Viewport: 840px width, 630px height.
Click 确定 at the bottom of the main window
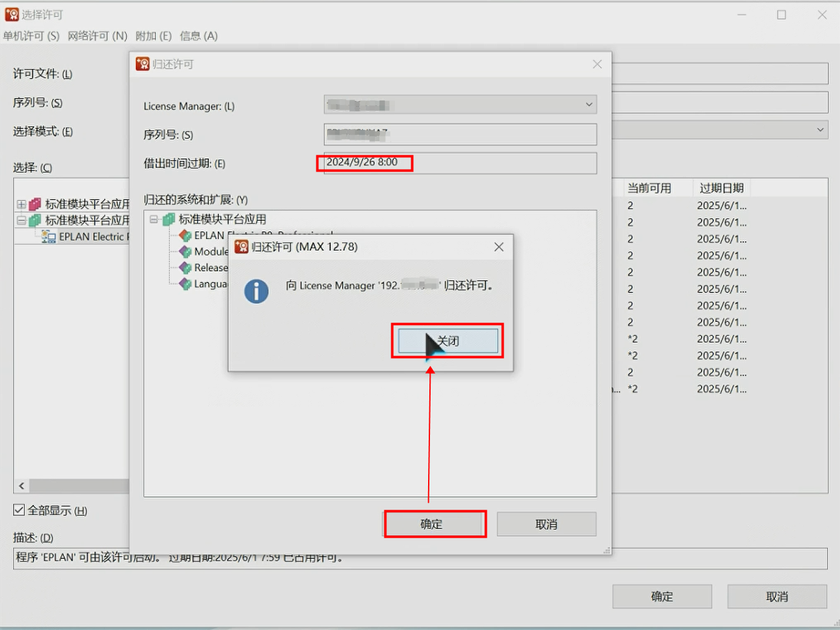(x=662, y=597)
